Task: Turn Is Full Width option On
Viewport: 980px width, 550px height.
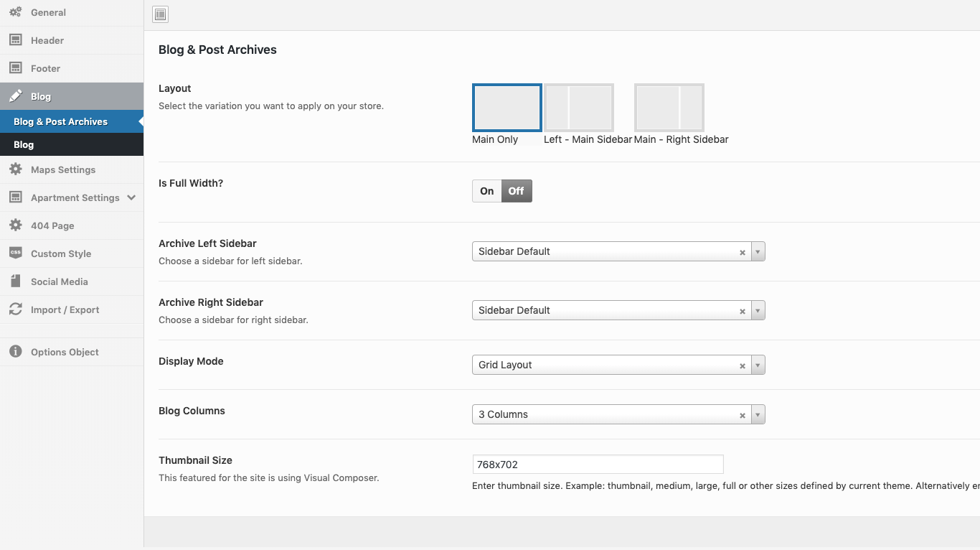Action: (x=487, y=191)
